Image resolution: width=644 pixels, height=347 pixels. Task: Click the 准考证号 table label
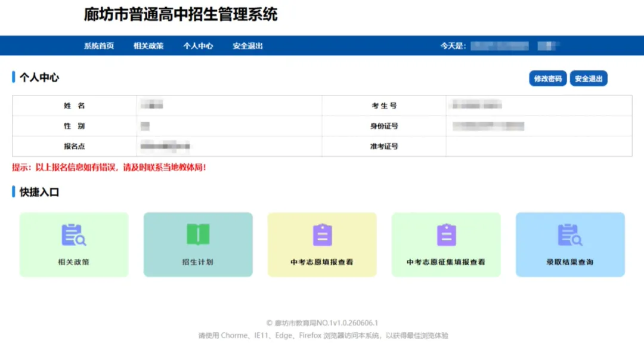pos(384,146)
